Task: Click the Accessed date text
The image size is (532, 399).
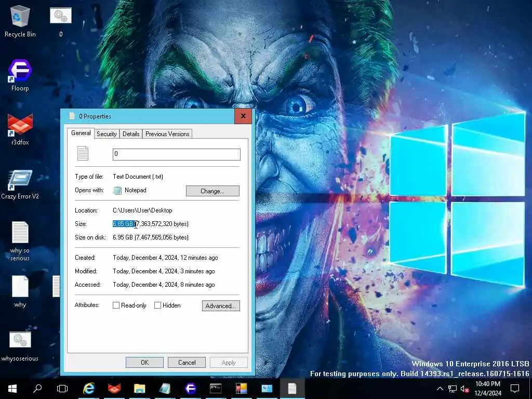Action: click(x=164, y=285)
